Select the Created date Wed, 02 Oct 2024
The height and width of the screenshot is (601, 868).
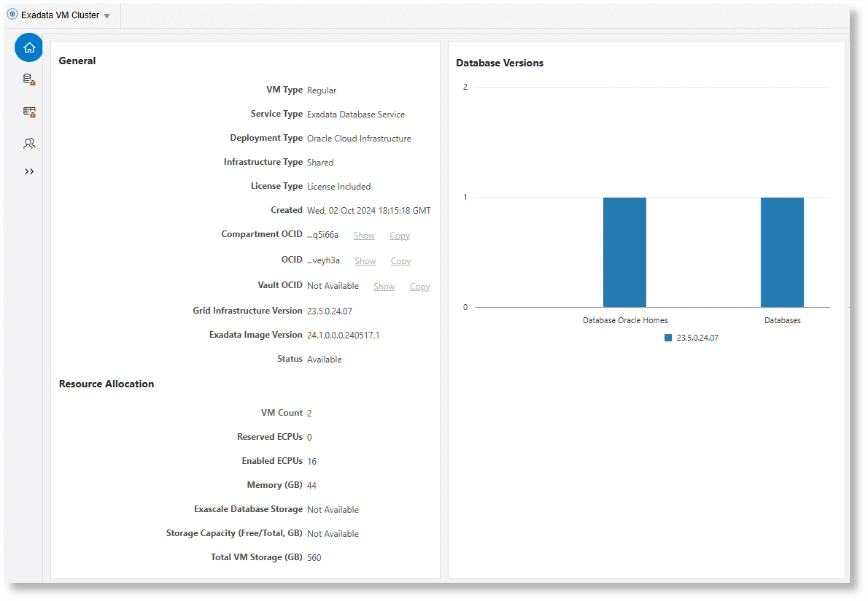(x=368, y=210)
